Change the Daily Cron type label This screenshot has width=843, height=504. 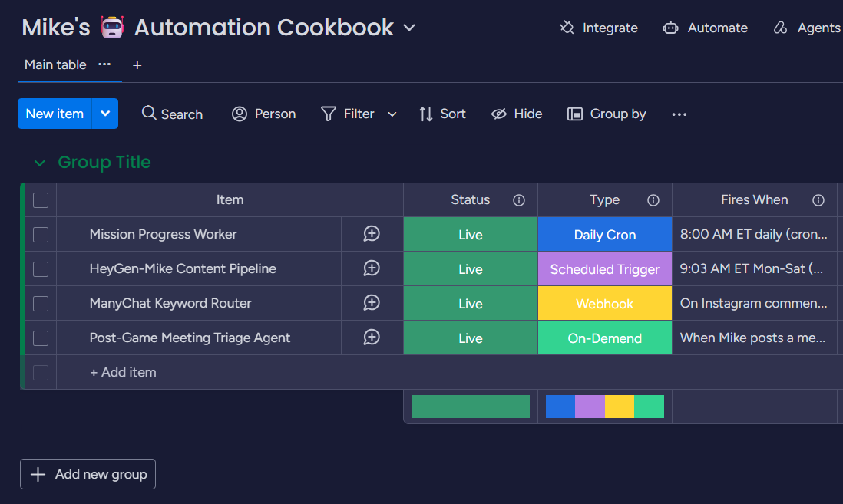605,234
